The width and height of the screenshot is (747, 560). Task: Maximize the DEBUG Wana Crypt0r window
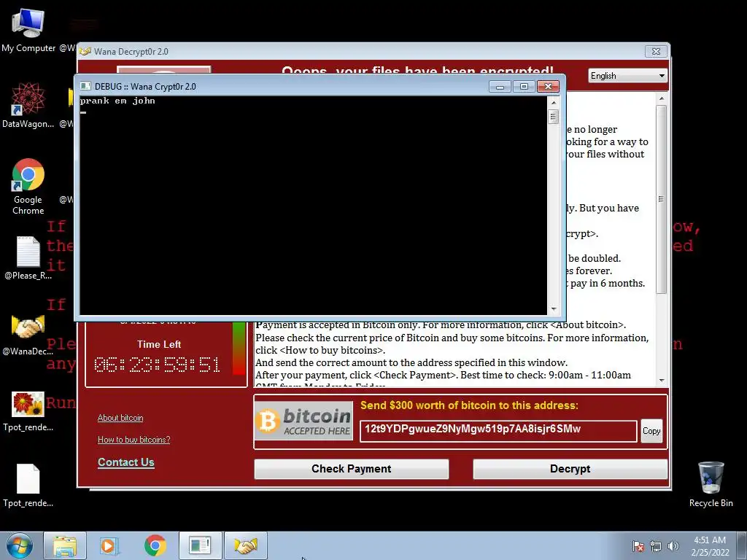click(524, 87)
